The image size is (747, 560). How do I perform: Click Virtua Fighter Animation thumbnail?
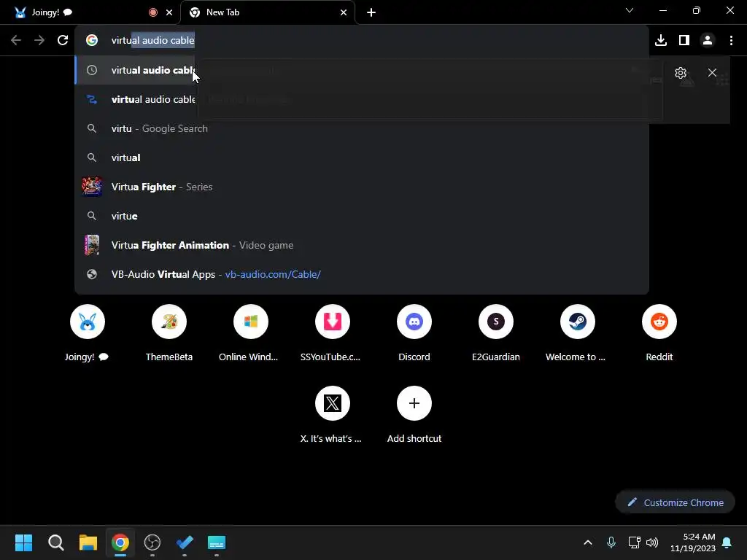91,245
